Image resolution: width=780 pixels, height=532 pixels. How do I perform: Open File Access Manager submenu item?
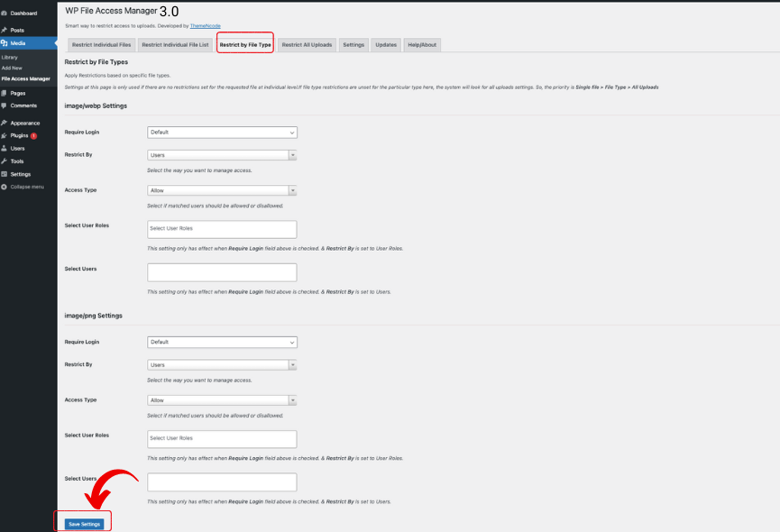[26, 78]
